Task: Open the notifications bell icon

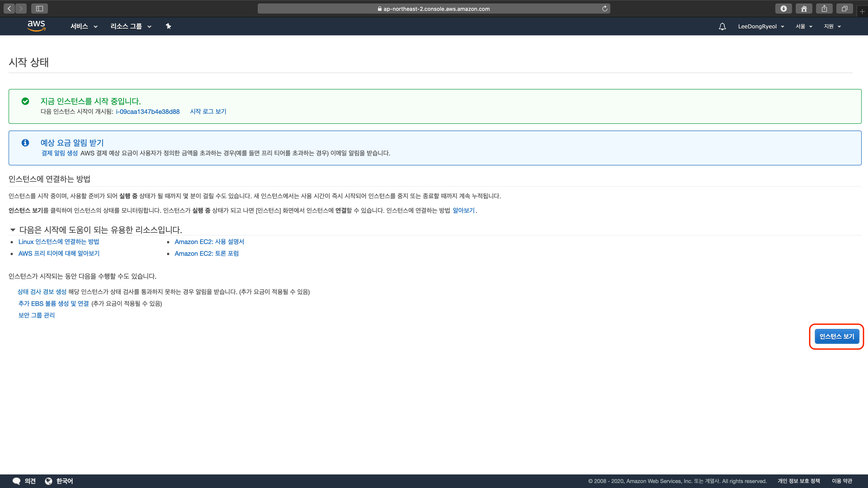Action: 722,27
